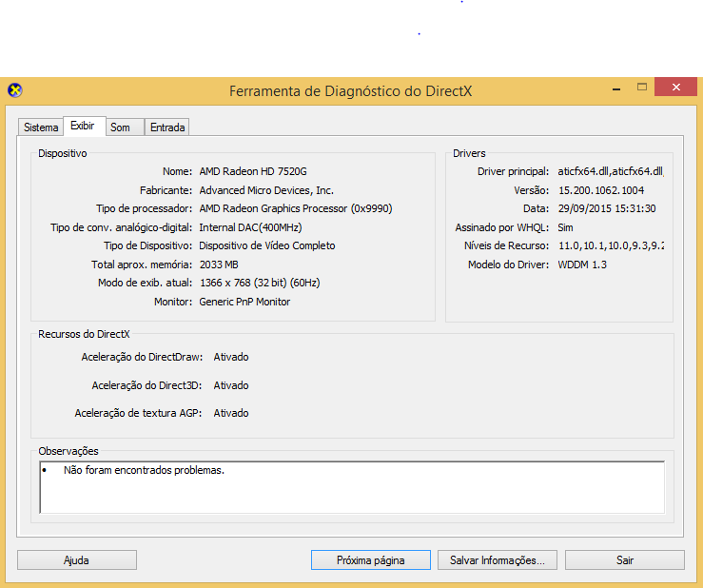This screenshot has width=703, height=588.
Task: Click the DirectX icon in the title bar
Action: click(x=14, y=91)
